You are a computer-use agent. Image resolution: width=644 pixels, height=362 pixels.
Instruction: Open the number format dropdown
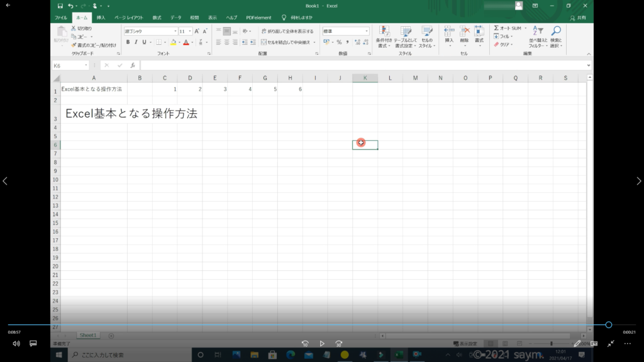pyautogui.click(x=367, y=31)
